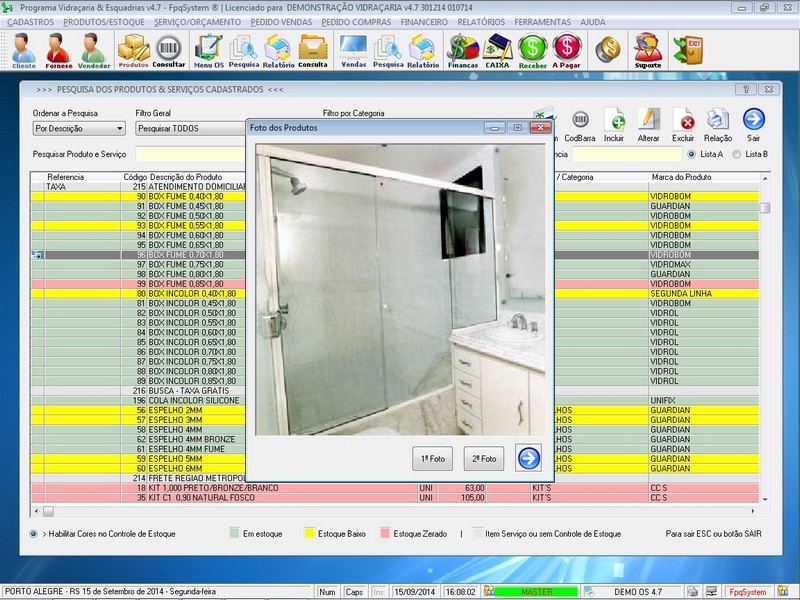800x600 pixels.
Task: Open the FINANCEIRO menu
Action: pyautogui.click(x=424, y=22)
